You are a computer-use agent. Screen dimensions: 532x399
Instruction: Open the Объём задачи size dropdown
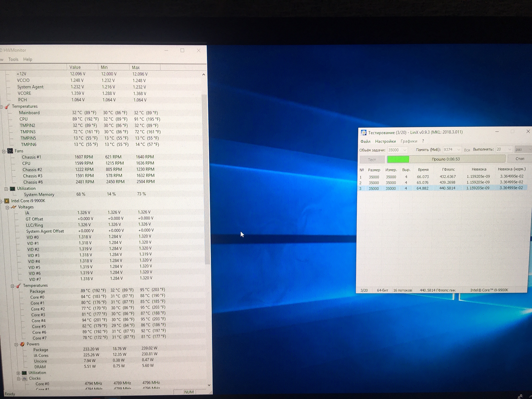(x=405, y=150)
